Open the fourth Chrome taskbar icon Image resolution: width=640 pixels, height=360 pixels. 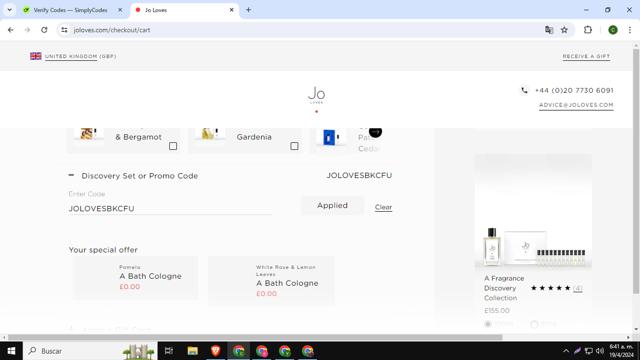307,351
